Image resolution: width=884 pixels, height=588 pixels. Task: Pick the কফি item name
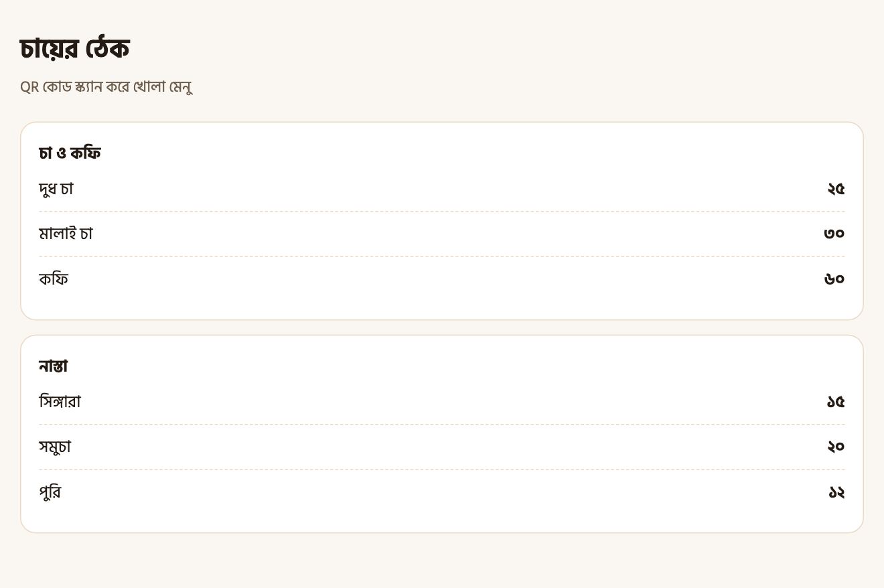(54, 279)
